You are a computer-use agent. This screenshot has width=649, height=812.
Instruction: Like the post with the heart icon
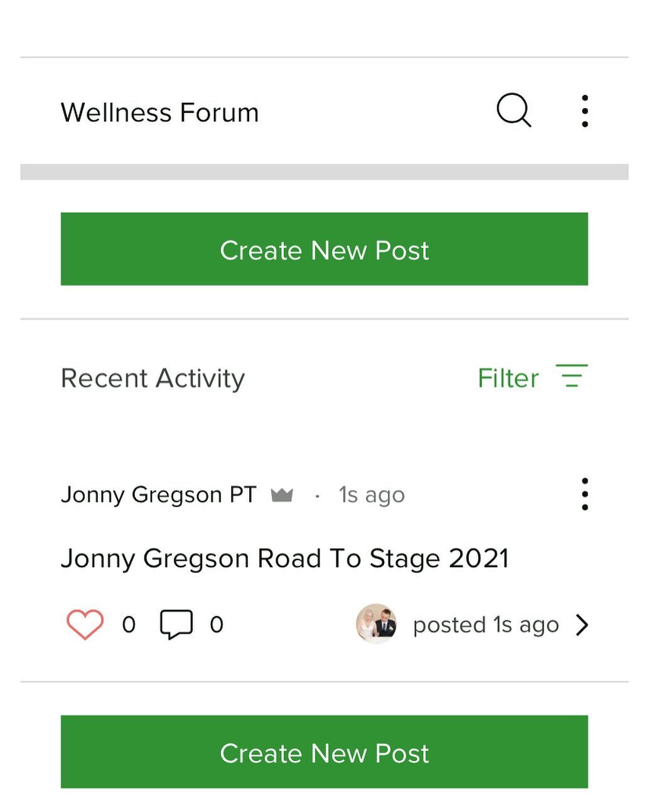click(x=85, y=625)
